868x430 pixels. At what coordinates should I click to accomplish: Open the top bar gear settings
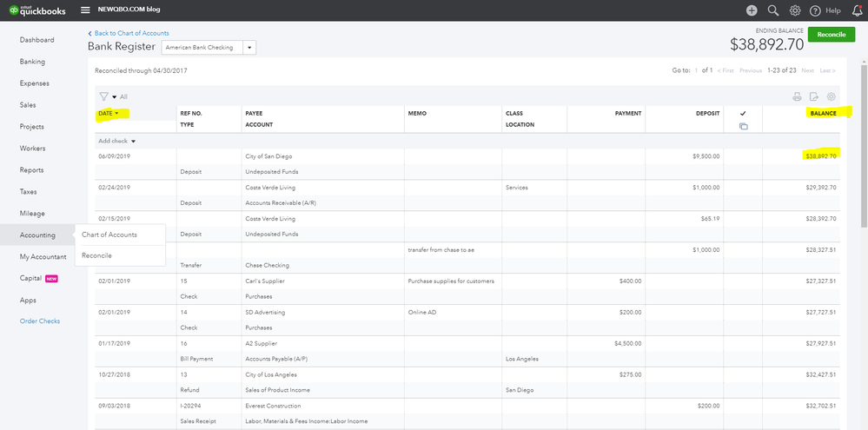795,10
